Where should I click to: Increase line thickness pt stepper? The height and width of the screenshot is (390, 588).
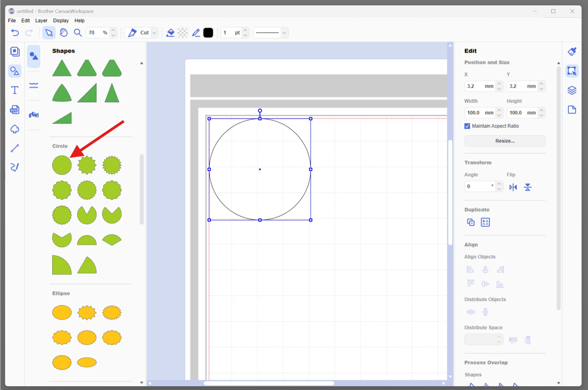pos(245,30)
